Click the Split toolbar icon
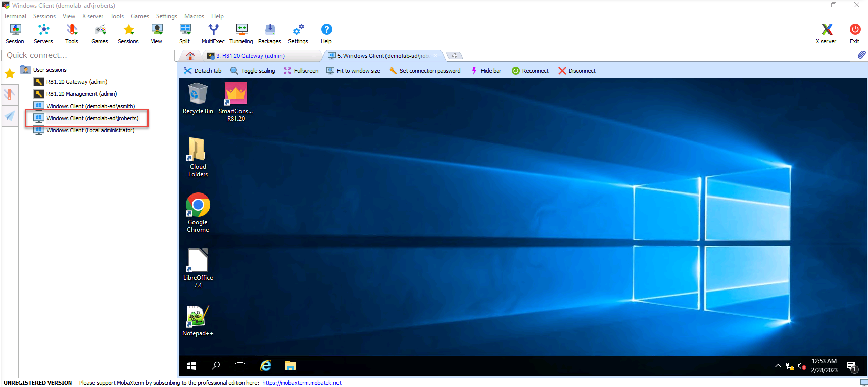 coord(185,34)
